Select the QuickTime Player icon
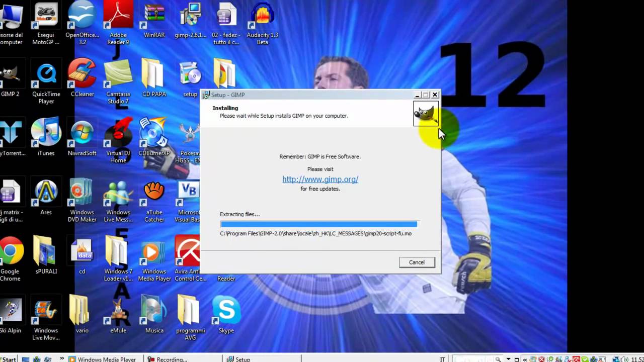This screenshot has height=362, width=644. 46,82
